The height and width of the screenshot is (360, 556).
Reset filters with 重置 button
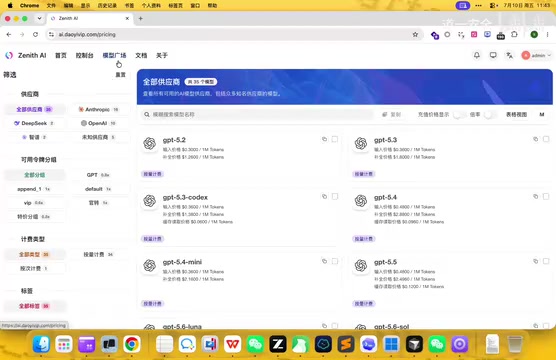121,75
